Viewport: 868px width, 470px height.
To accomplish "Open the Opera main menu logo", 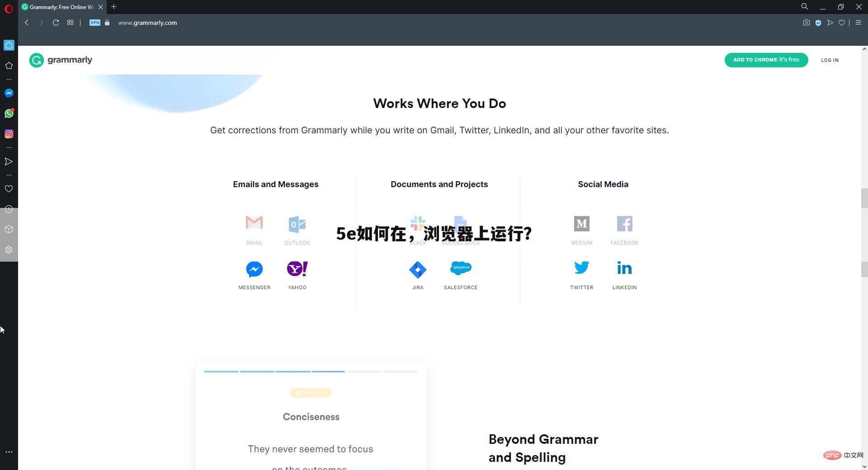I will point(9,8).
